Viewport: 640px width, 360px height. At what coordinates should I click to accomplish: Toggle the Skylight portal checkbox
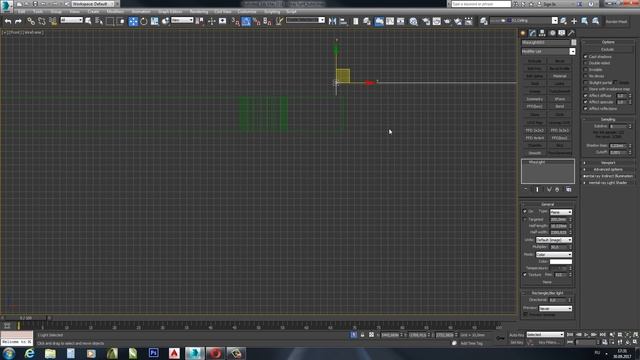pyautogui.click(x=586, y=83)
